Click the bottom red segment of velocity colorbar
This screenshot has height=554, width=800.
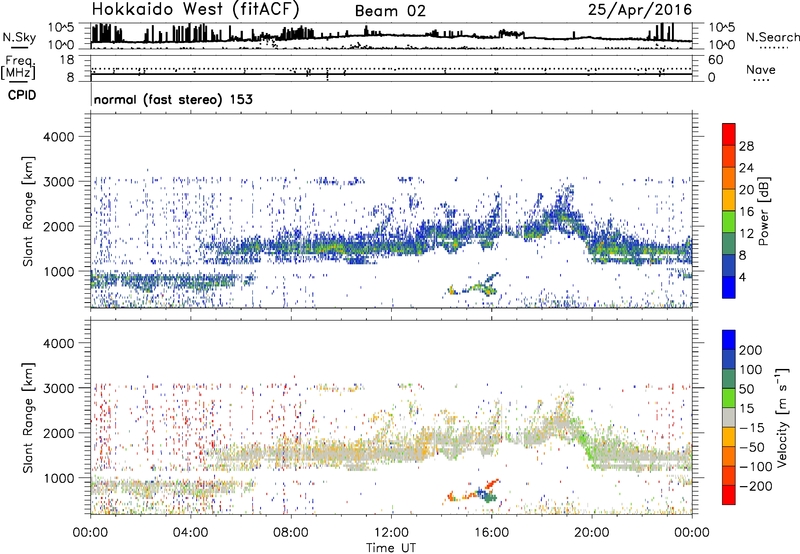tap(729, 495)
